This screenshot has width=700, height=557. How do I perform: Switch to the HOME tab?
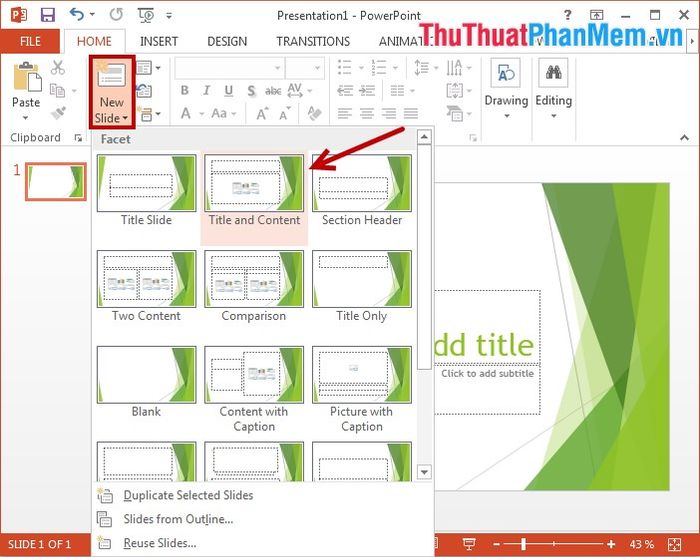click(x=94, y=42)
